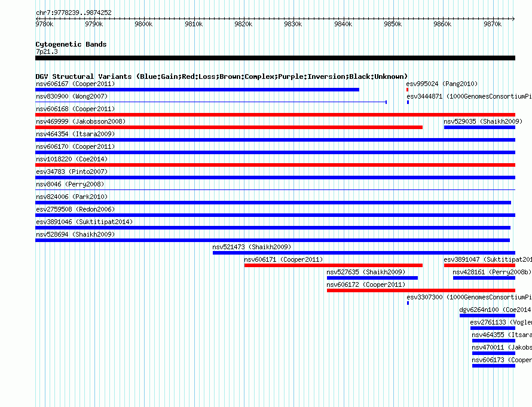Open the nsv830900 (Wong2007) label
The width and height of the screenshot is (532, 407).
tap(72, 96)
